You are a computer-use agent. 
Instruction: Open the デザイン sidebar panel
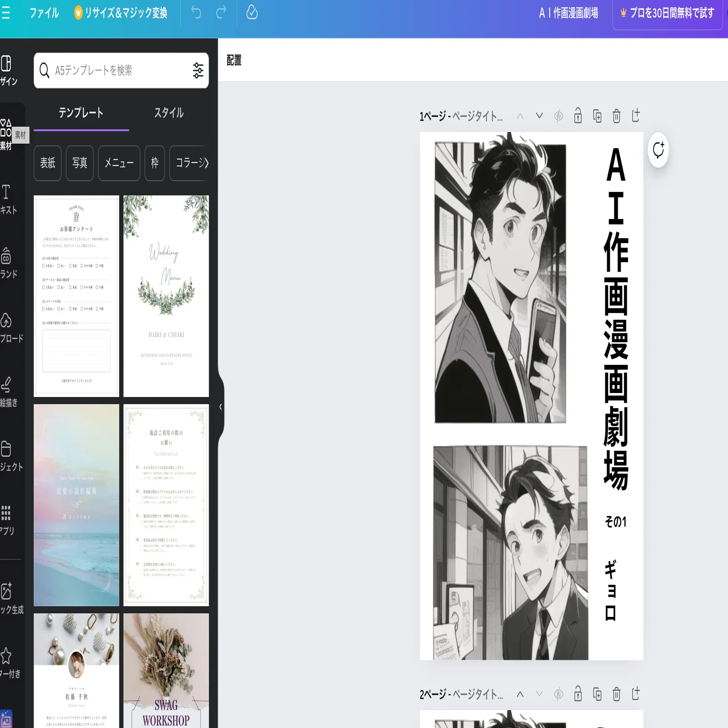tap(9, 70)
